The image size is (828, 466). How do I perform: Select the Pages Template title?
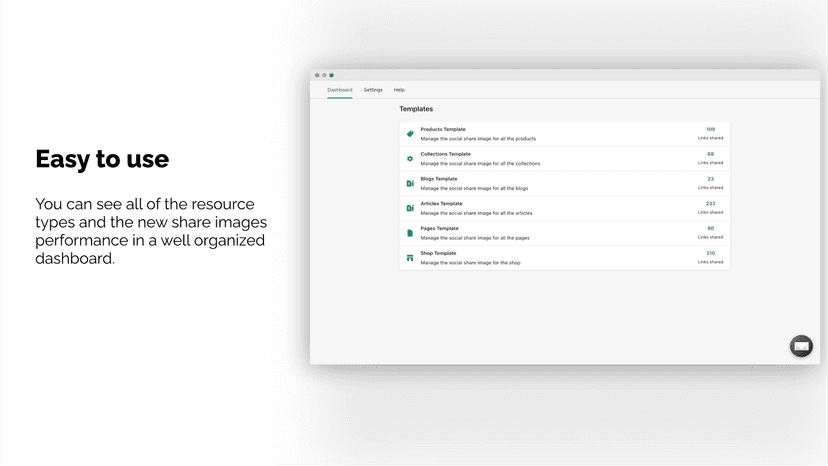point(439,228)
